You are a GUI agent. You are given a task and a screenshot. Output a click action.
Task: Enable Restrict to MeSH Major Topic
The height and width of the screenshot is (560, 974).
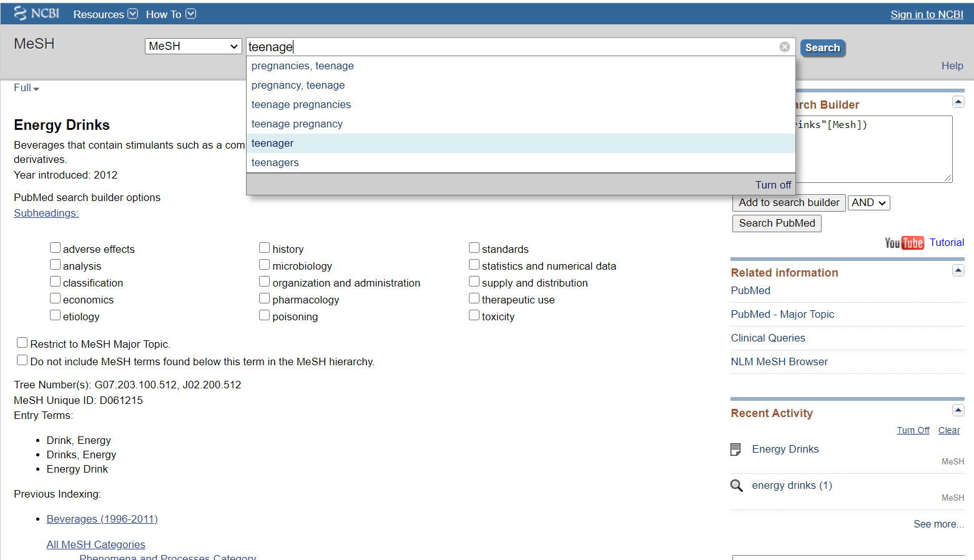(22, 343)
